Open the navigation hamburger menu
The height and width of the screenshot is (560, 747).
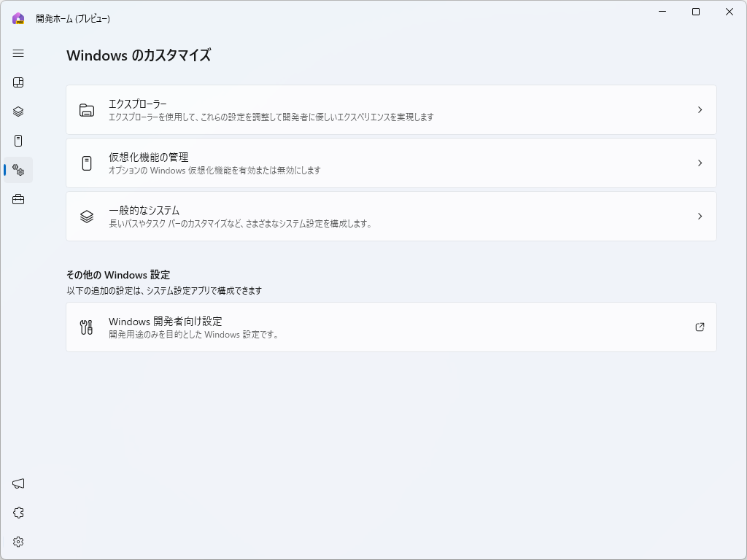coord(18,53)
